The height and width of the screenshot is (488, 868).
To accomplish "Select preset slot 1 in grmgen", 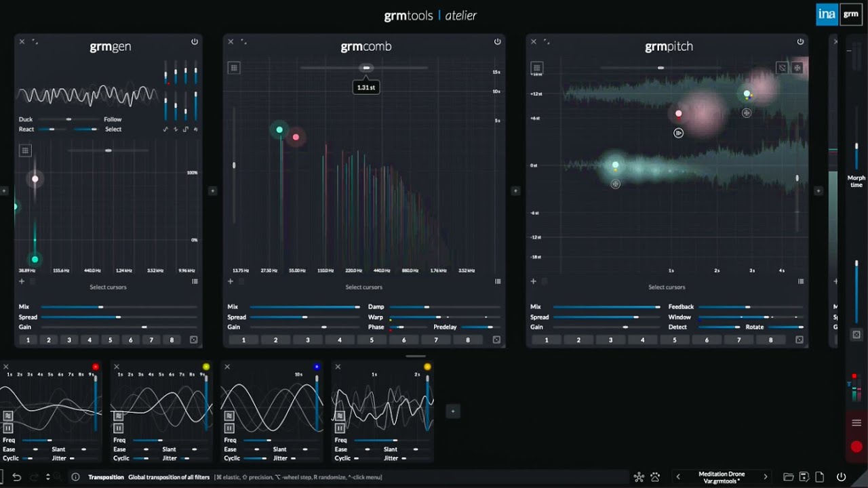I will pyautogui.click(x=28, y=340).
